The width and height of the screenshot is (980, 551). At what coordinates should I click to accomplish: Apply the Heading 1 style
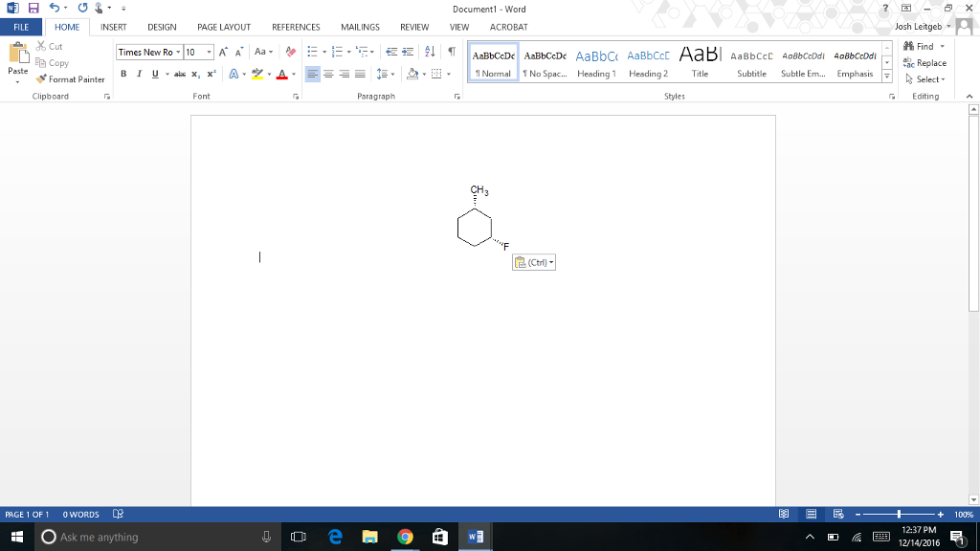pyautogui.click(x=596, y=62)
